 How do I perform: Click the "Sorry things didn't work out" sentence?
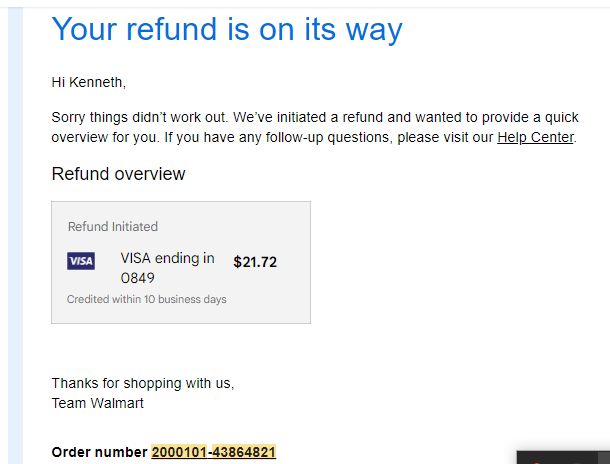coord(139,117)
